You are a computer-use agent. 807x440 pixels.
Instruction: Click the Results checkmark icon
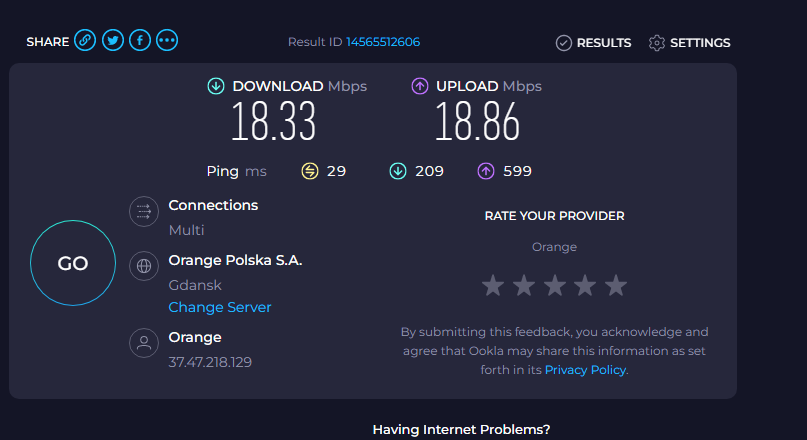pos(564,43)
